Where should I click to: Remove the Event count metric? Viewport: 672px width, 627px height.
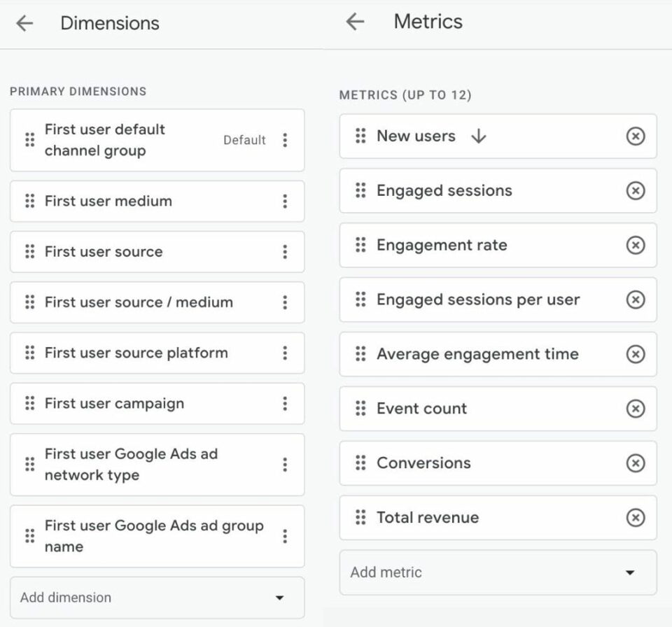(636, 409)
